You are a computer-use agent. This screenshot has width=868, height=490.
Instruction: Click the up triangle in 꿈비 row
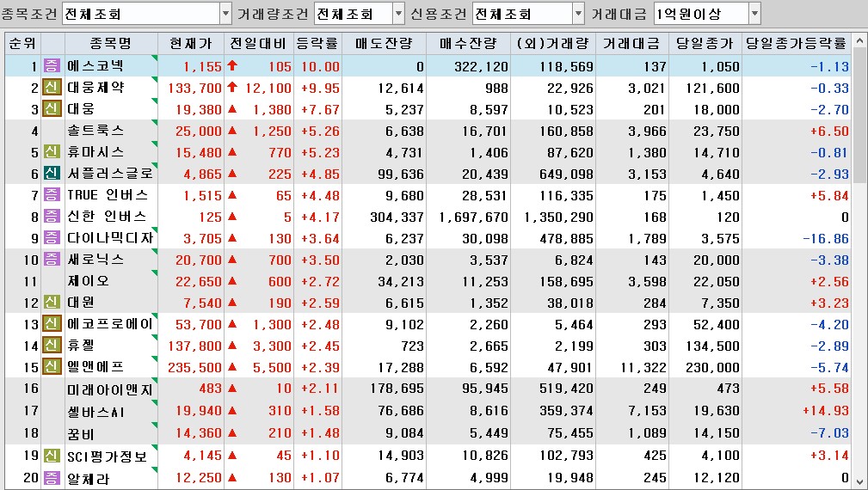coord(232,432)
